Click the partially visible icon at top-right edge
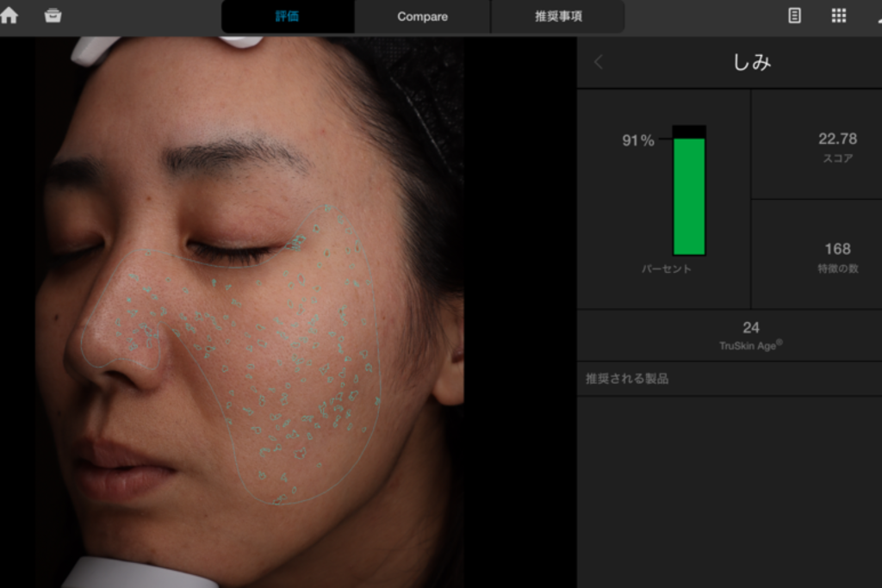The height and width of the screenshot is (588, 882). [x=877, y=15]
